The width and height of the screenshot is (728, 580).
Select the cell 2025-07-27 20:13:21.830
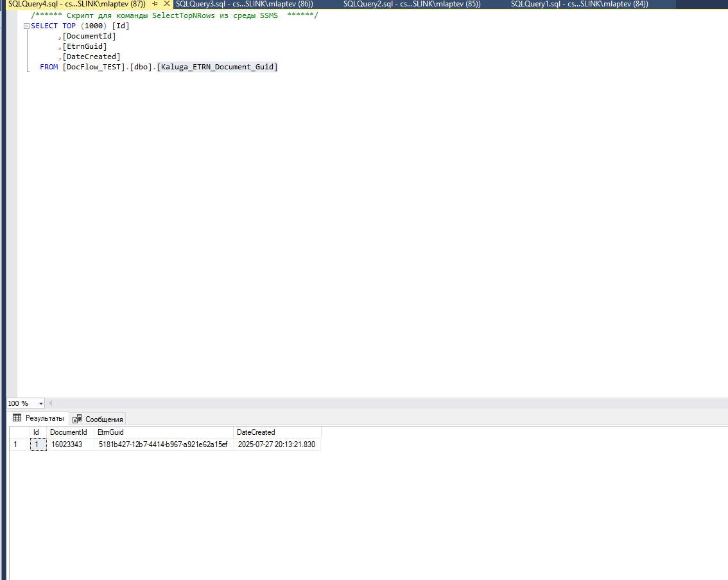[x=277, y=444]
